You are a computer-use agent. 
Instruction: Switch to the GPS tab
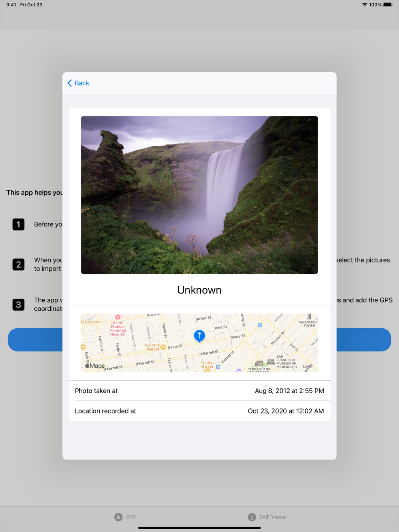coord(125,517)
